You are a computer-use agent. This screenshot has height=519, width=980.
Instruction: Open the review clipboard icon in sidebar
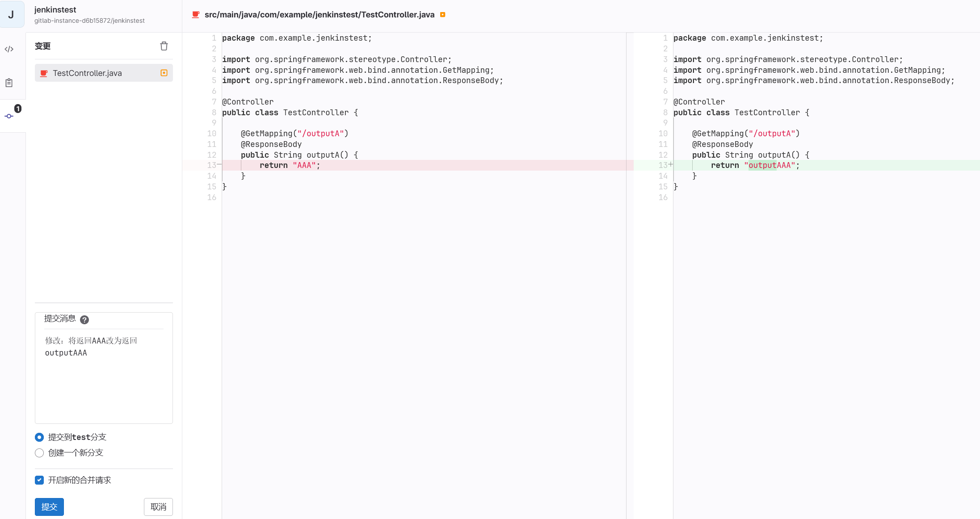pos(9,83)
